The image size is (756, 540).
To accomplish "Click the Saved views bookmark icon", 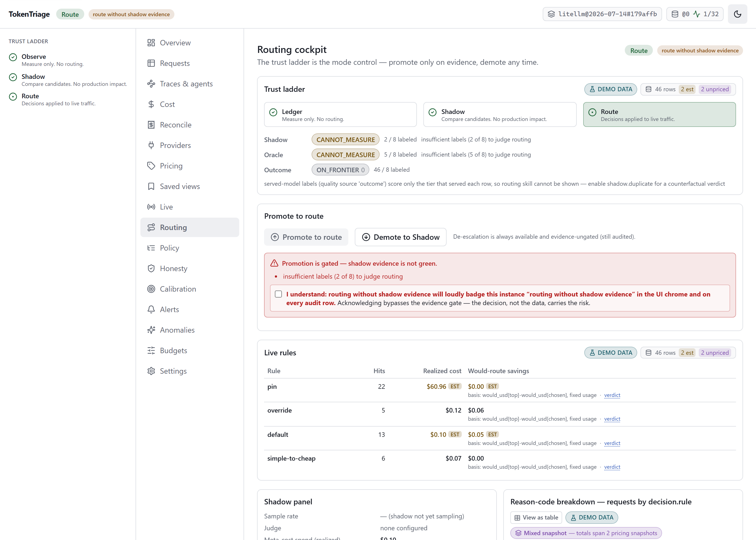I will pyautogui.click(x=151, y=186).
